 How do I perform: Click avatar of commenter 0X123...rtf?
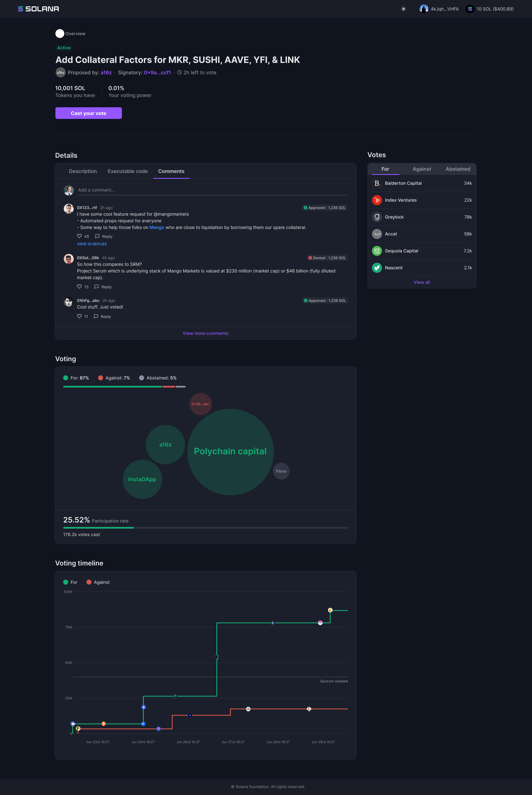pyautogui.click(x=68, y=208)
